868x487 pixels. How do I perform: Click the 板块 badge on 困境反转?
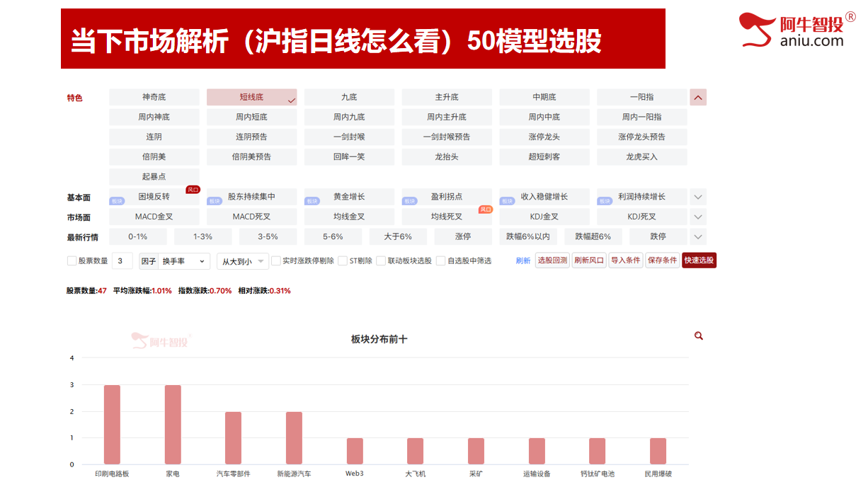tap(117, 201)
